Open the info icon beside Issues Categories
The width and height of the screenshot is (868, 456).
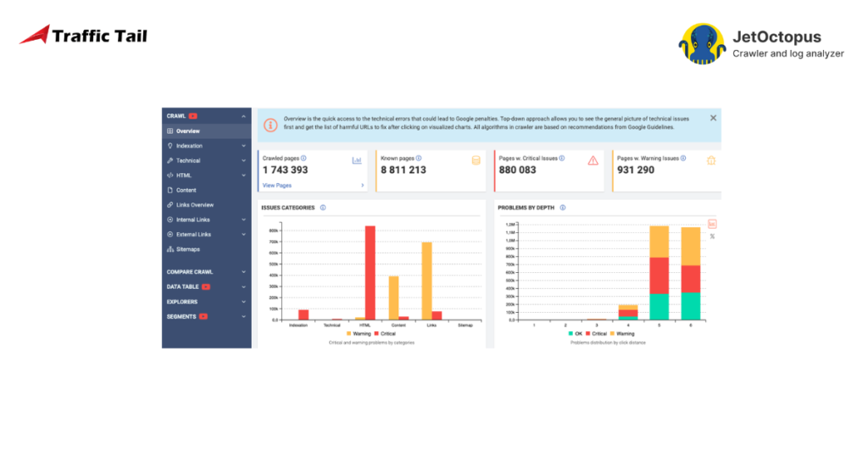(324, 208)
